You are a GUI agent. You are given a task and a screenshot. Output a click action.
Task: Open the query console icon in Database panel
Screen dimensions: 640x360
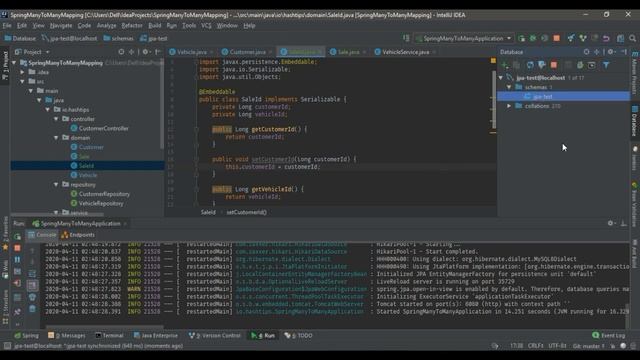[592, 65]
